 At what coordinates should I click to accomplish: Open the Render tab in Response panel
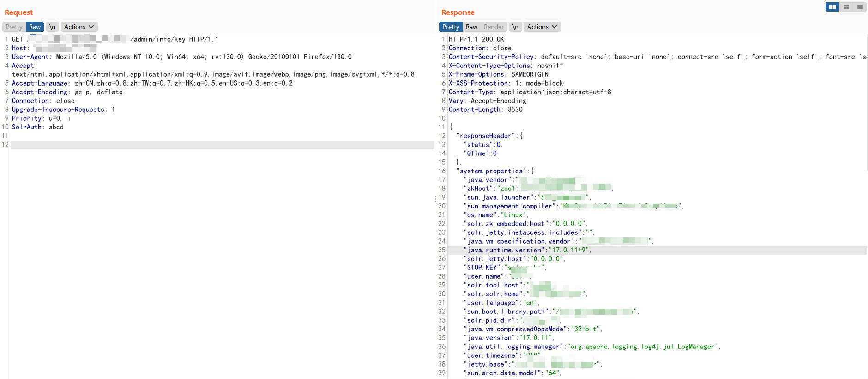coord(494,27)
